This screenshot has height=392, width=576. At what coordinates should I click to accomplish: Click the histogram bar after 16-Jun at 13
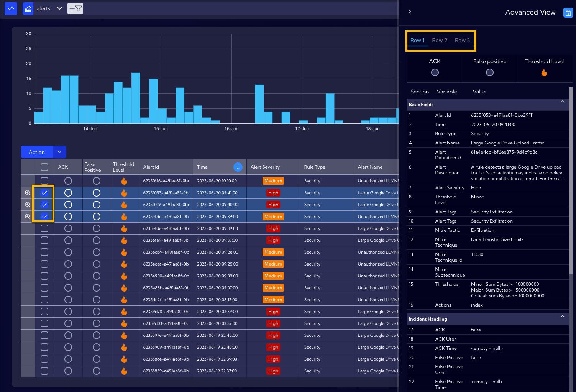point(259,104)
